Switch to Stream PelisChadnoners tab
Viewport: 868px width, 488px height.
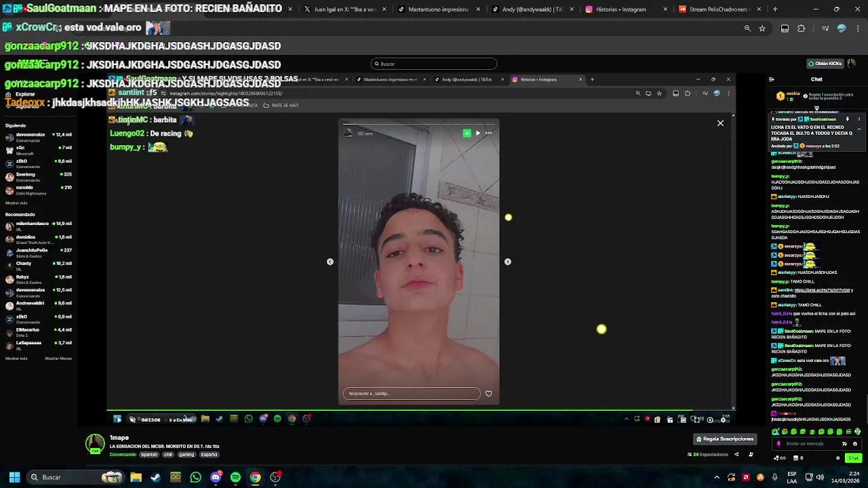pyautogui.click(x=719, y=9)
